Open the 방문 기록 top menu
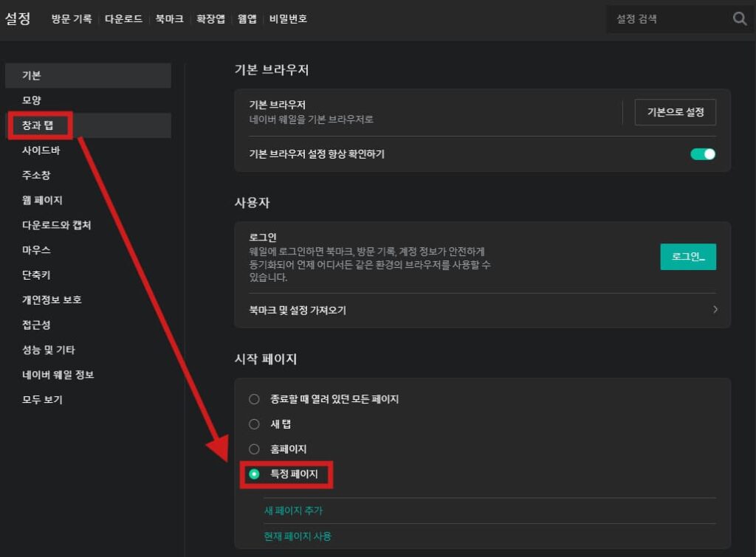 click(x=72, y=19)
